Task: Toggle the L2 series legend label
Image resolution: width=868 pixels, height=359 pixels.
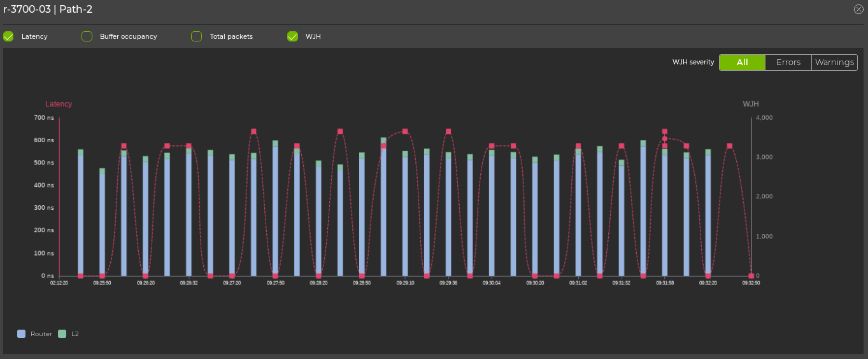Action: click(x=75, y=334)
